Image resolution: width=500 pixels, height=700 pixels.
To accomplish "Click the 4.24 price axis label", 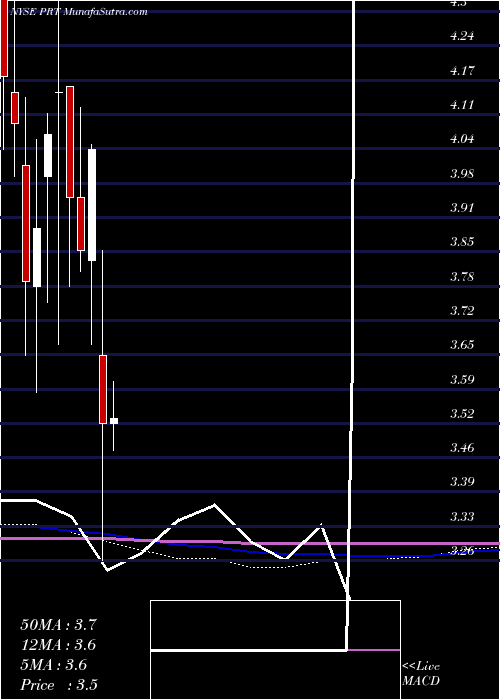I will coord(462,37).
